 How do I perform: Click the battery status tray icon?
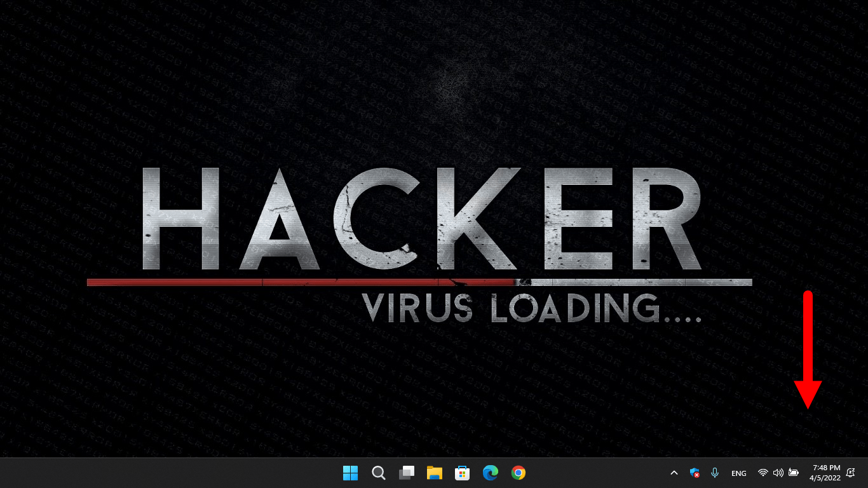[794, 473]
